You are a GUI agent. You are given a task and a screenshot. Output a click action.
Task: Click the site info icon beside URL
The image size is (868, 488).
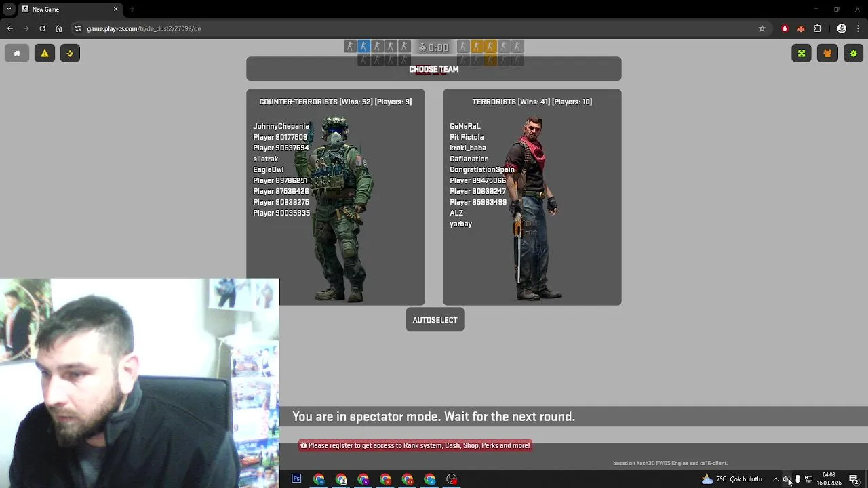pyautogui.click(x=78, y=28)
